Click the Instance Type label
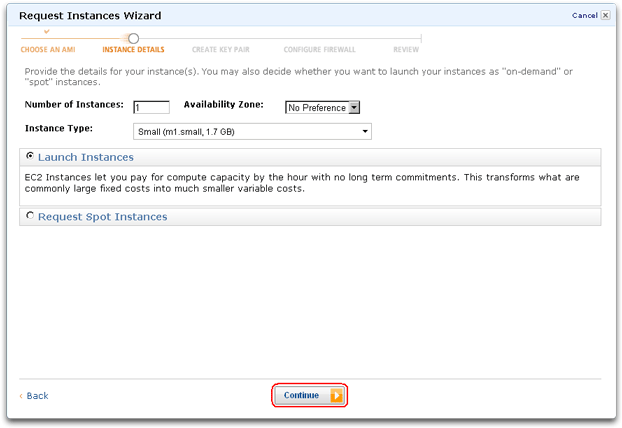The width and height of the screenshot is (622, 428). point(59,128)
